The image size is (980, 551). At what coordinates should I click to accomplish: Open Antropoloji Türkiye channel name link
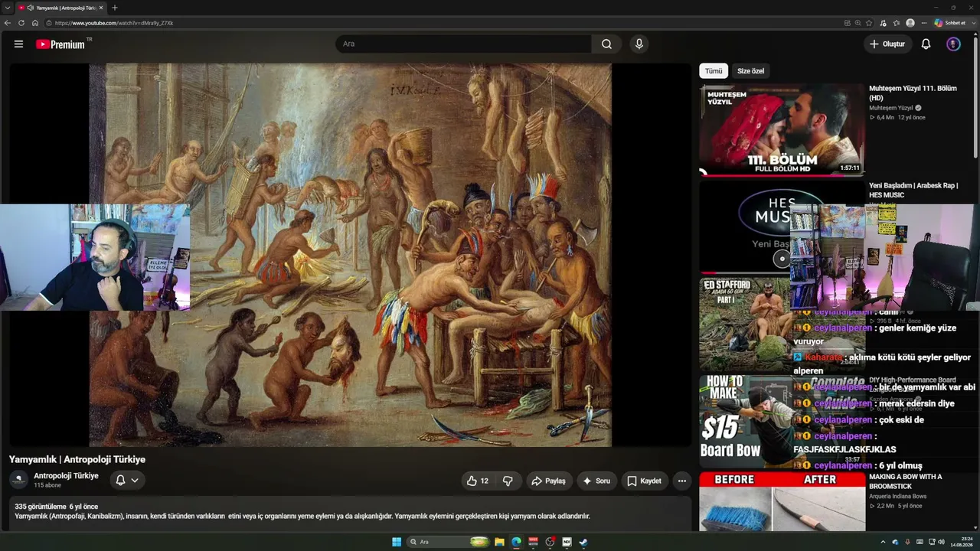[x=66, y=475]
